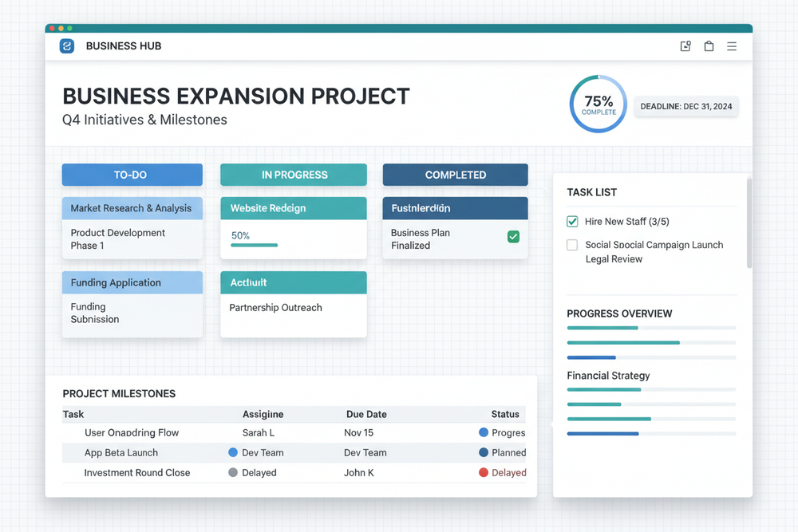Select the COMPLETED column header
This screenshot has width=798, height=532.
(x=456, y=175)
